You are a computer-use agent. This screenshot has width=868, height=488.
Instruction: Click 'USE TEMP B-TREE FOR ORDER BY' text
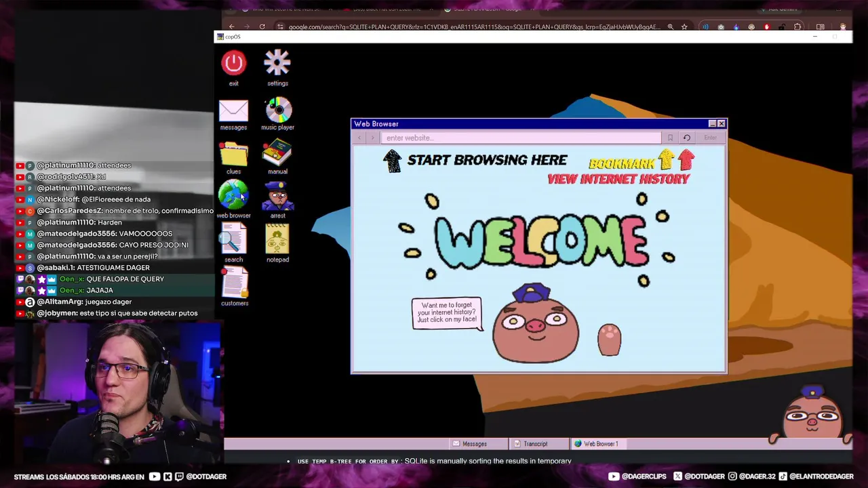click(x=347, y=462)
